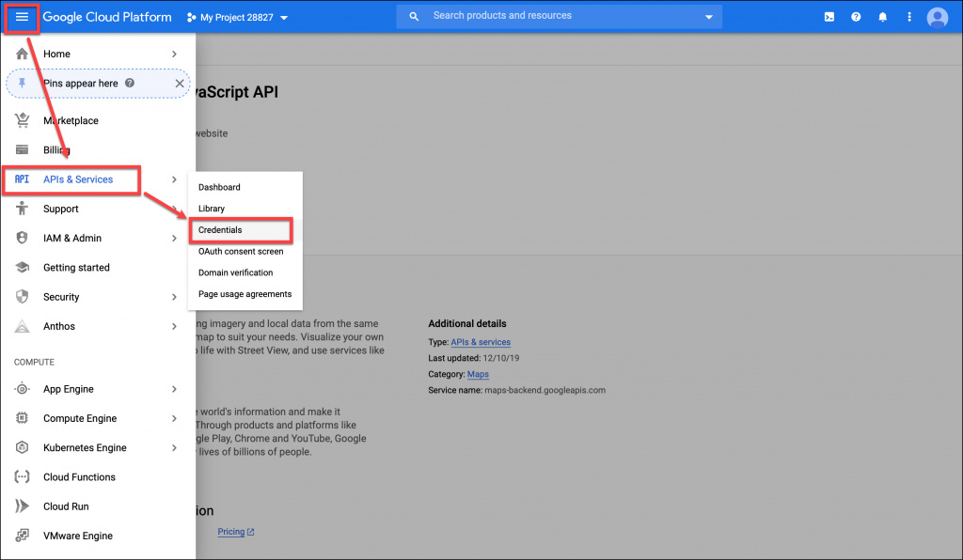Screen dimensions: 963x560
Task: Click the Security shield icon
Action: (x=23, y=297)
